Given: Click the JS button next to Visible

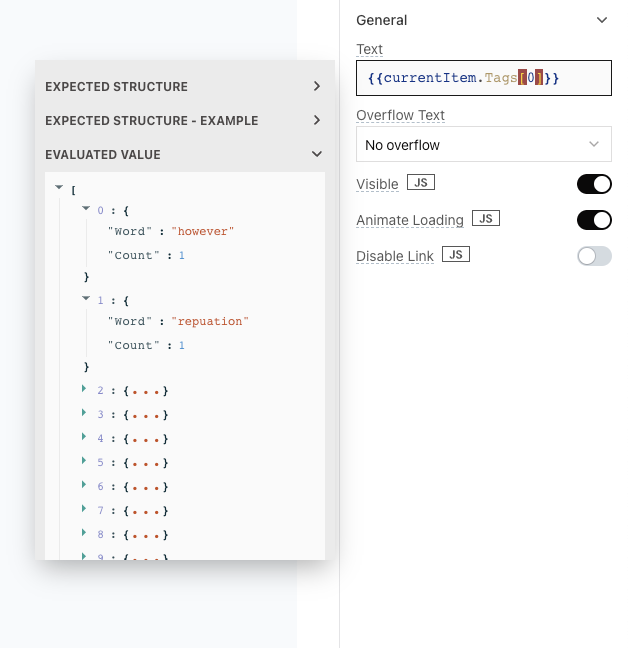Looking at the screenshot, I should click(421, 182).
